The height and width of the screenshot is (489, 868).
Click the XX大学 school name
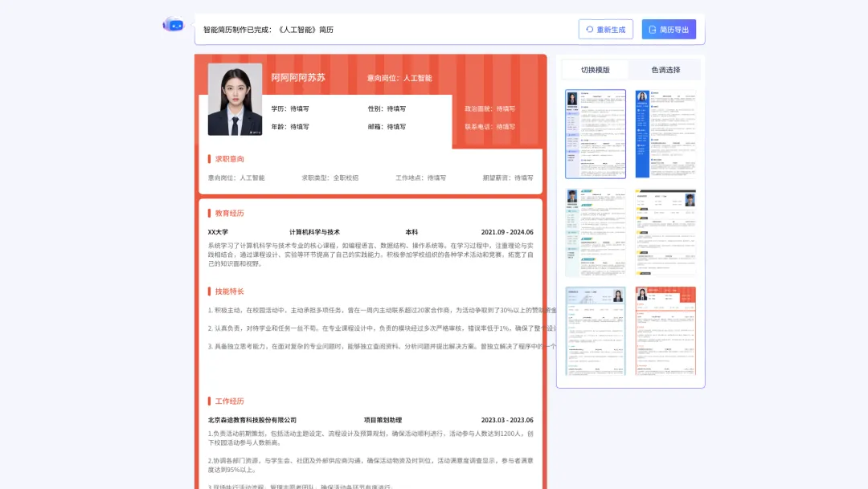[218, 232]
